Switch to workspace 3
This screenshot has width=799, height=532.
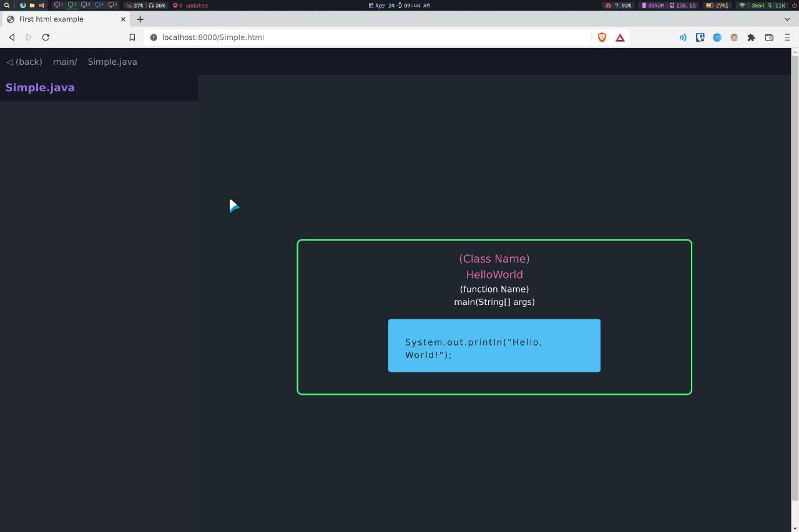point(86,6)
